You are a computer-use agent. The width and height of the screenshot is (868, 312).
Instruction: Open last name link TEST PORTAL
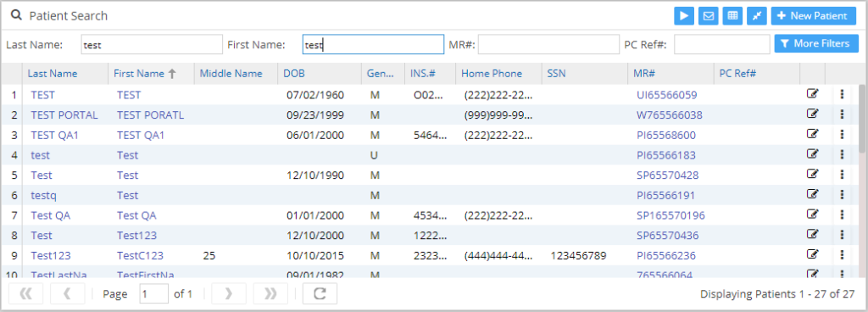tap(64, 115)
